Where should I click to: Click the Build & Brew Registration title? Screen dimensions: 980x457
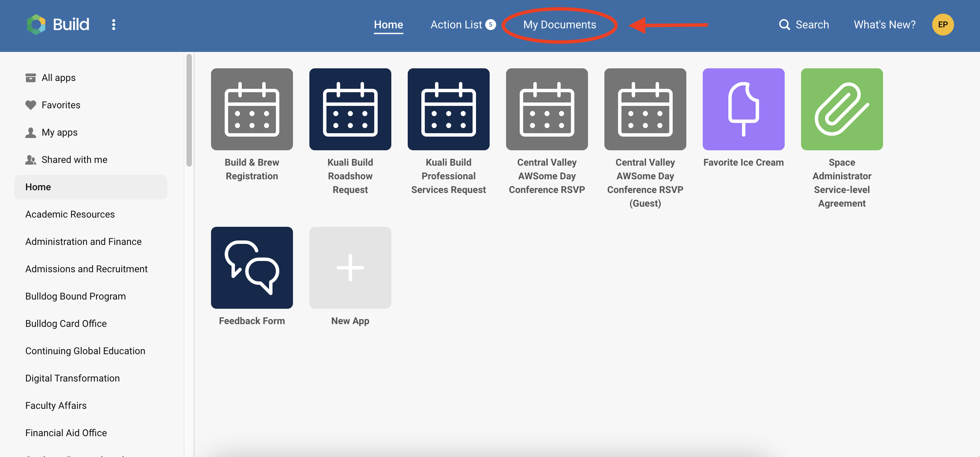[252, 169]
